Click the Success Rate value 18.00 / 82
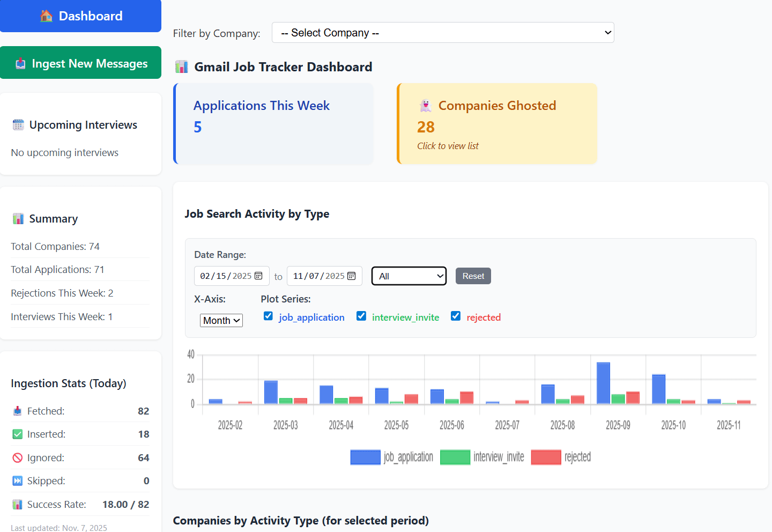Screen dimensions: 772x532 tap(126, 505)
